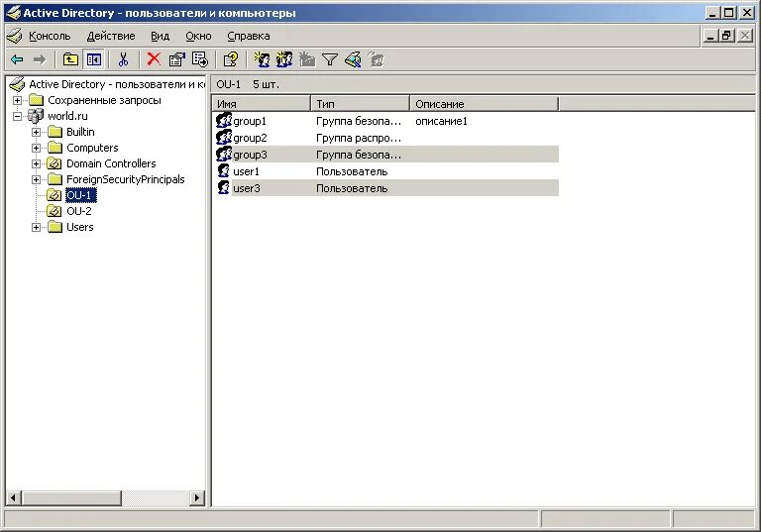
Task: Expand the Users container
Action: click(x=36, y=227)
